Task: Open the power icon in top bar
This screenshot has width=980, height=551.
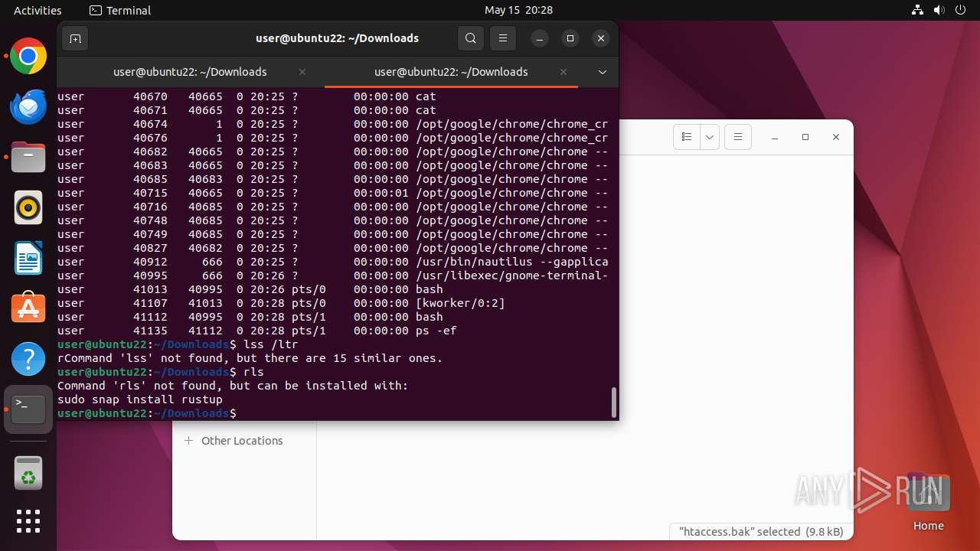Action: click(960, 10)
